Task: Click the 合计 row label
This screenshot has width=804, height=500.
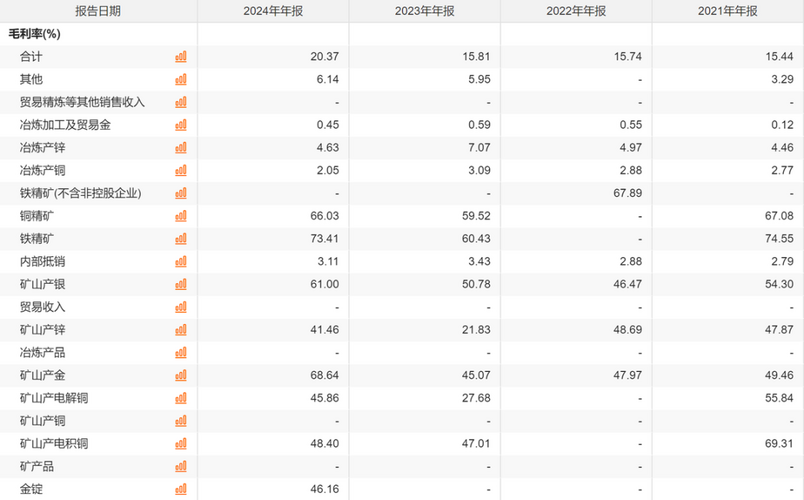Action: (31, 56)
